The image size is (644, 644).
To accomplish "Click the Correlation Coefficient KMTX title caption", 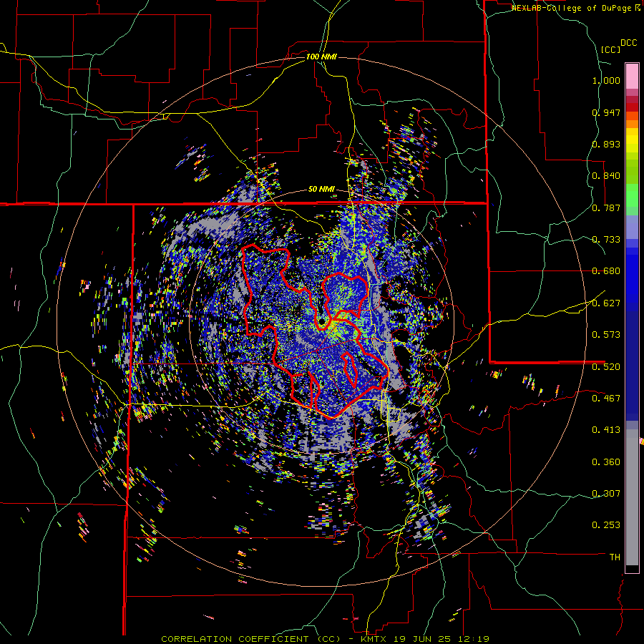I will 326,639.
